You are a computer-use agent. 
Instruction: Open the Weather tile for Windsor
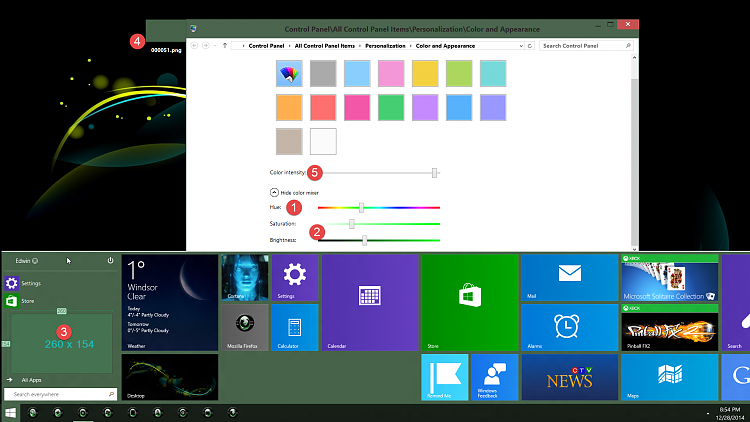[170, 302]
